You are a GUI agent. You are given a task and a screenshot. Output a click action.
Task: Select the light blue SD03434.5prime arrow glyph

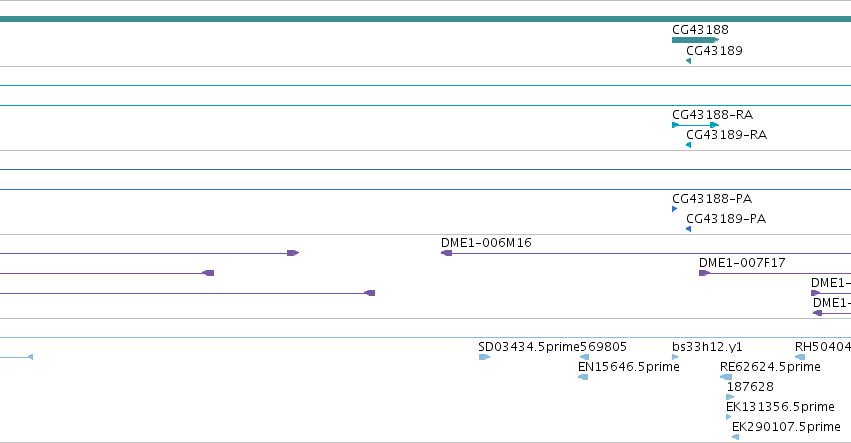[484, 357]
